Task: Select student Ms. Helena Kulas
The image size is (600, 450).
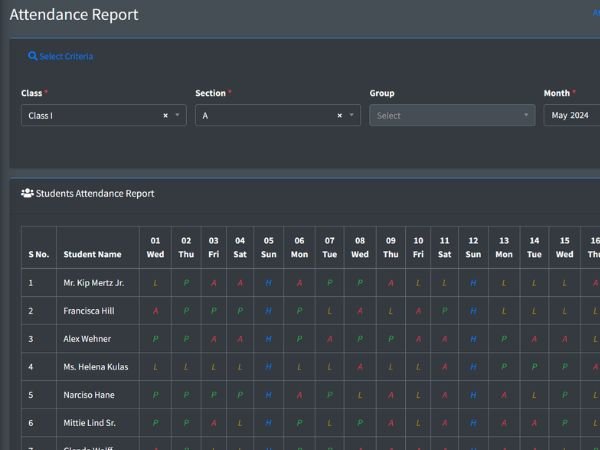Action: coord(96,367)
